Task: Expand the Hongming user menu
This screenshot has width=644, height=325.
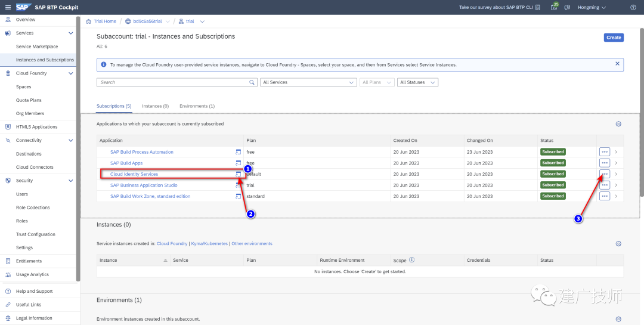Action: coord(592,7)
